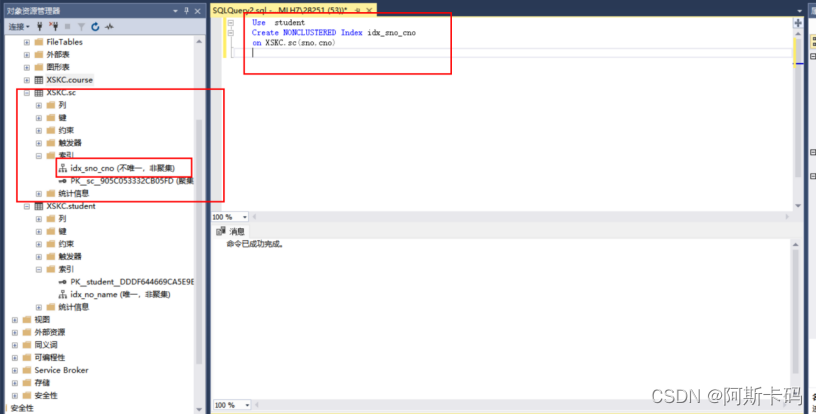Screen dimensions: 817x415
Task: Collapse the XSKC.student table node
Action: [x=27, y=206]
